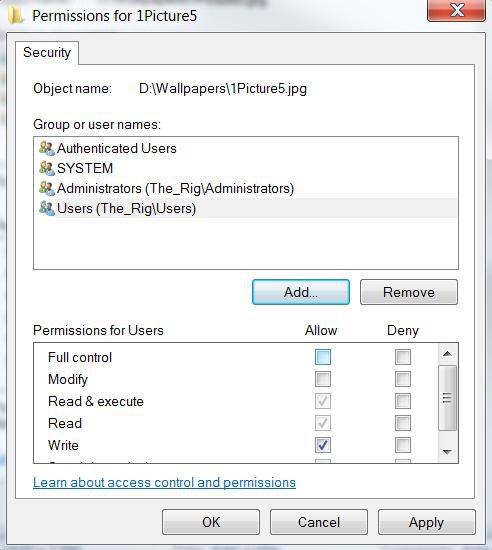Select the Authenticated Users group icon
Image resolution: width=492 pixels, height=550 pixels.
click(x=47, y=148)
